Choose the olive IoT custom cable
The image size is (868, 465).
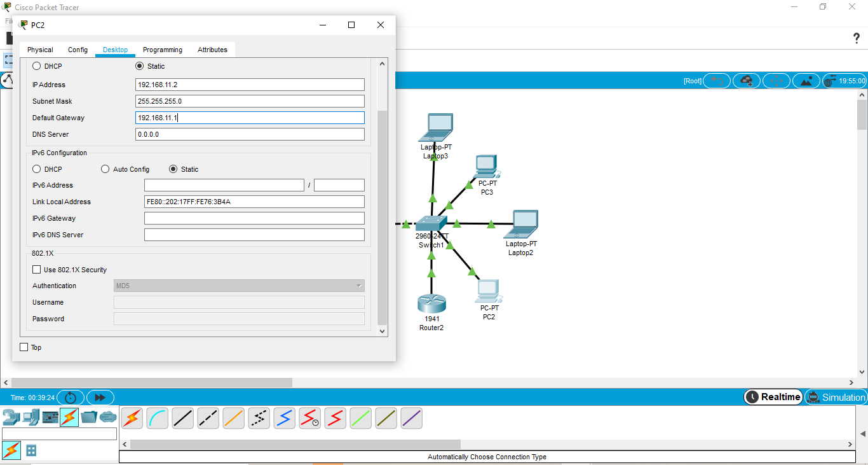[x=386, y=418]
